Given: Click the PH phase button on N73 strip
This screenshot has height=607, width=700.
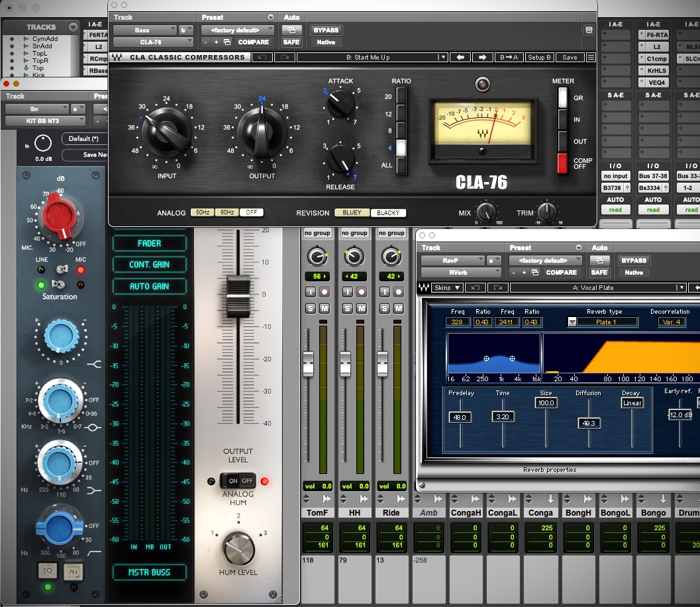Looking at the screenshot, I should 74,571.
